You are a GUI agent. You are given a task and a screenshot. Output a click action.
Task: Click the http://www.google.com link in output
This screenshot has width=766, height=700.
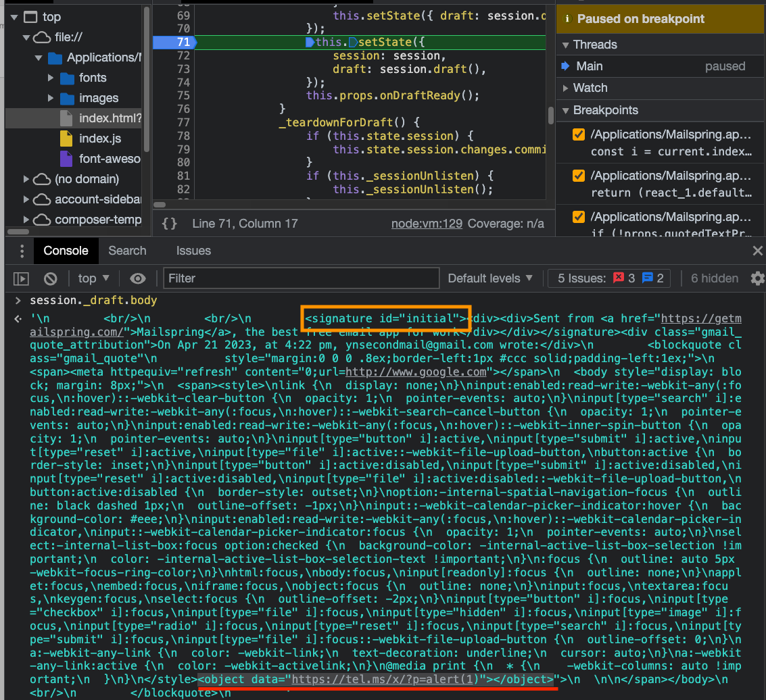click(x=416, y=372)
